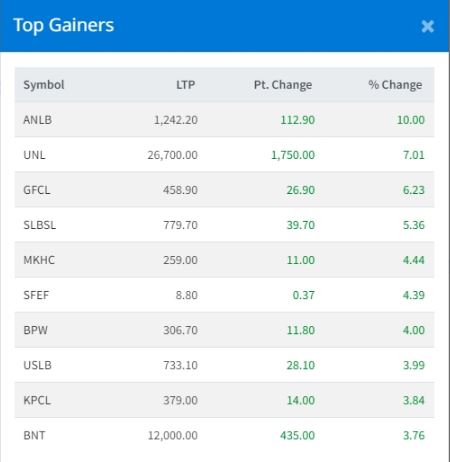450x462 pixels.
Task: Click UNL's LTP value 26,700.00
Action: click(x=173, y=155)
